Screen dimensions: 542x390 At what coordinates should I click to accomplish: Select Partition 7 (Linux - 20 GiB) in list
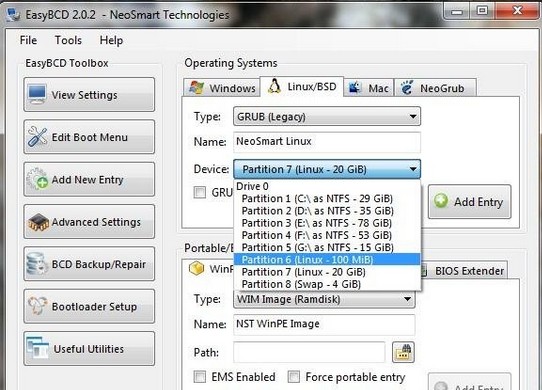pos(327,272)
